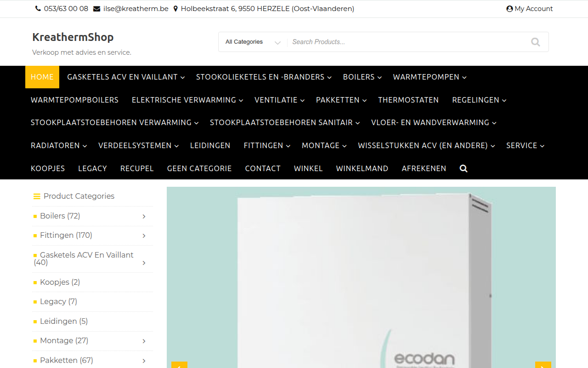588x368 pixels.
Task: Open WARMTEPOMPBOILERS menu item
Action: pyautogui.click(x=74, y=100)
